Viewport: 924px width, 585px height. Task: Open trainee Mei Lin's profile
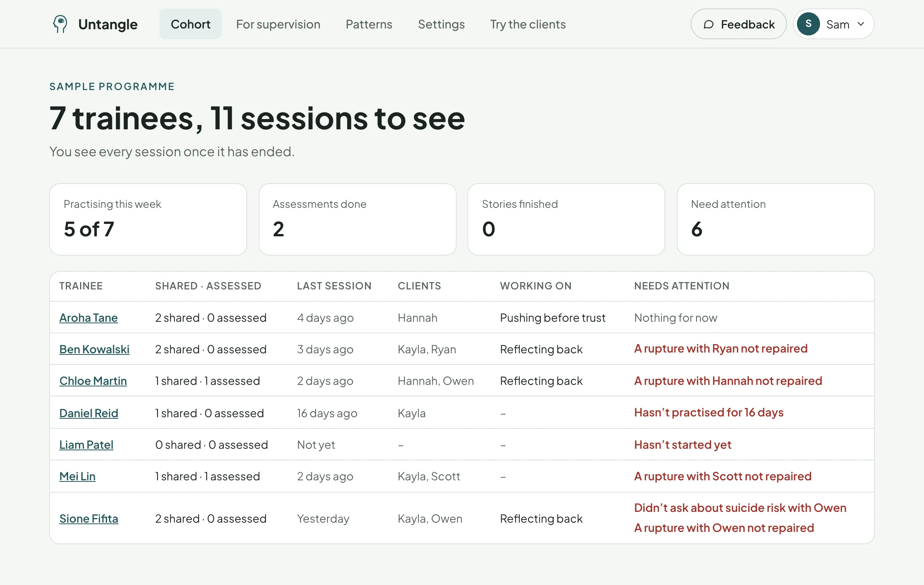pyautogui.click(x=77, y=476)
